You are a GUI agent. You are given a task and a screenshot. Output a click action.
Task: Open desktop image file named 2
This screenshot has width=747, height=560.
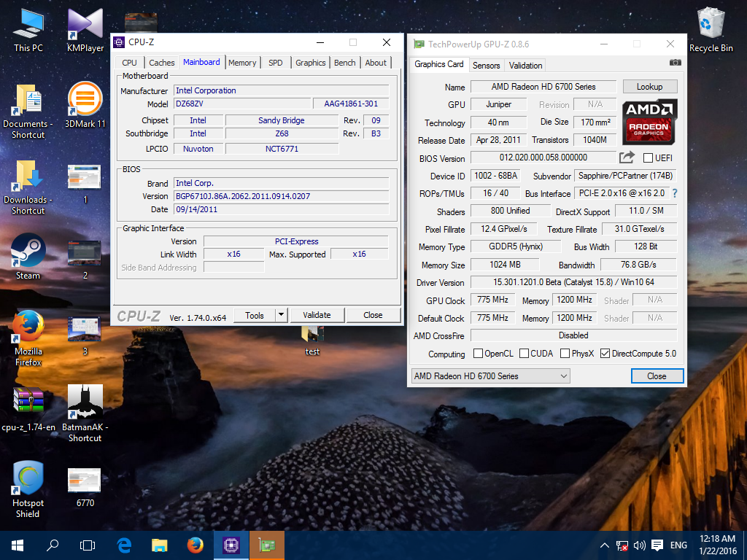click(x=85, y=260)
